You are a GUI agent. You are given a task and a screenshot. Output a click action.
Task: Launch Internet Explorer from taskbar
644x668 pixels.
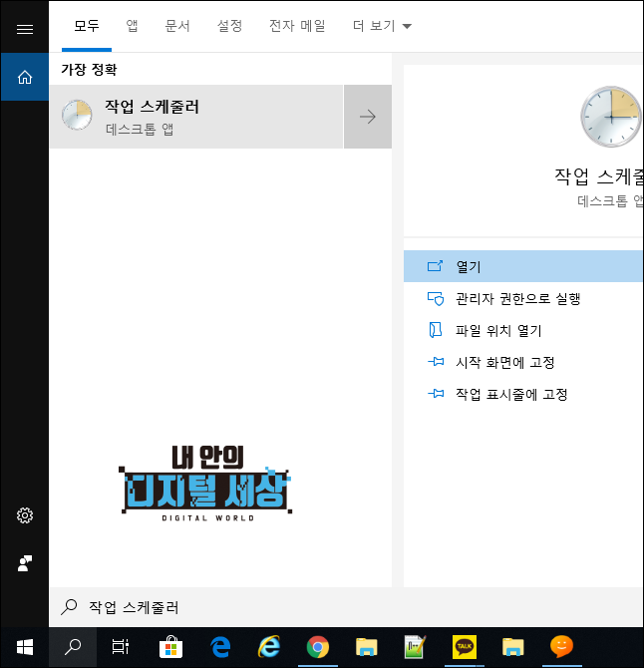coord(269,647)
